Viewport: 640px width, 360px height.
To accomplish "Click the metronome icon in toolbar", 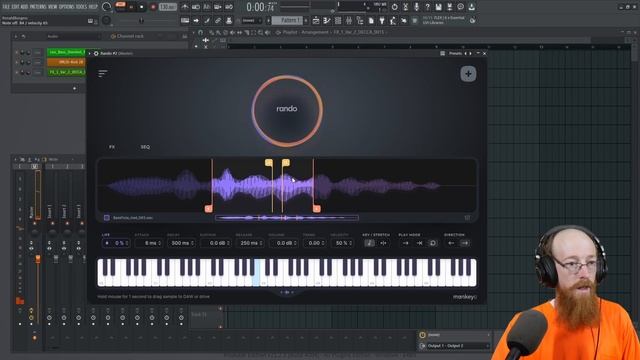I will [x=185, y=7].
